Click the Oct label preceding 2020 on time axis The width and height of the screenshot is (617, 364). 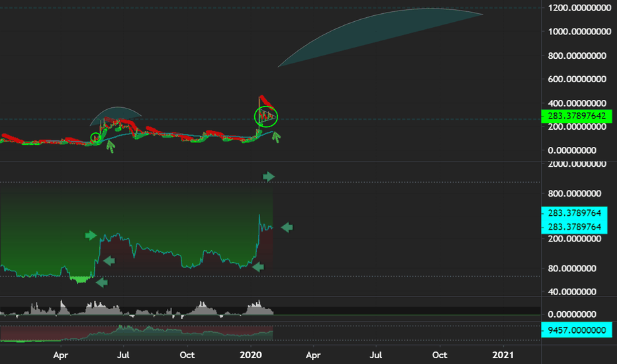pyautogui.click(x=187, y=355)
